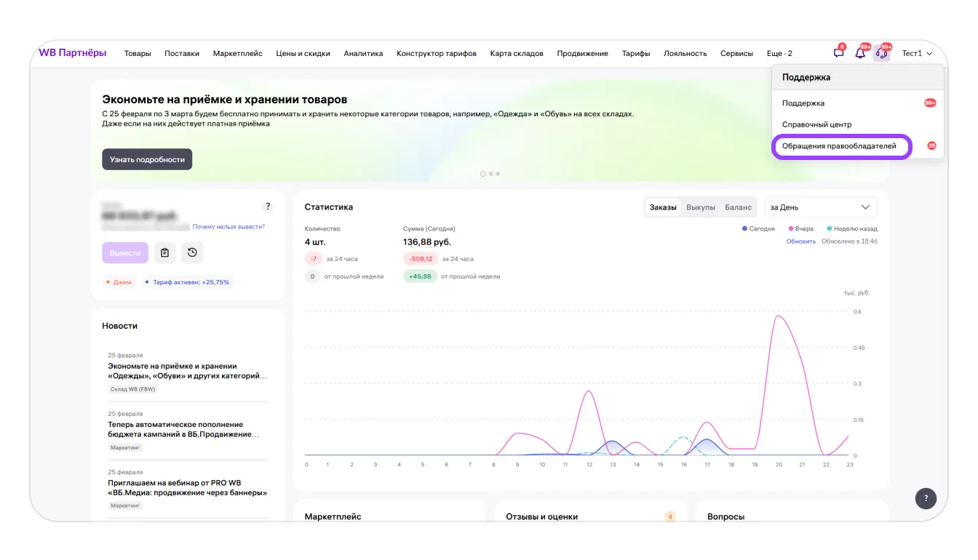
Task: Open the clipboard report icon beside Вывести
Action: [165, 252]
